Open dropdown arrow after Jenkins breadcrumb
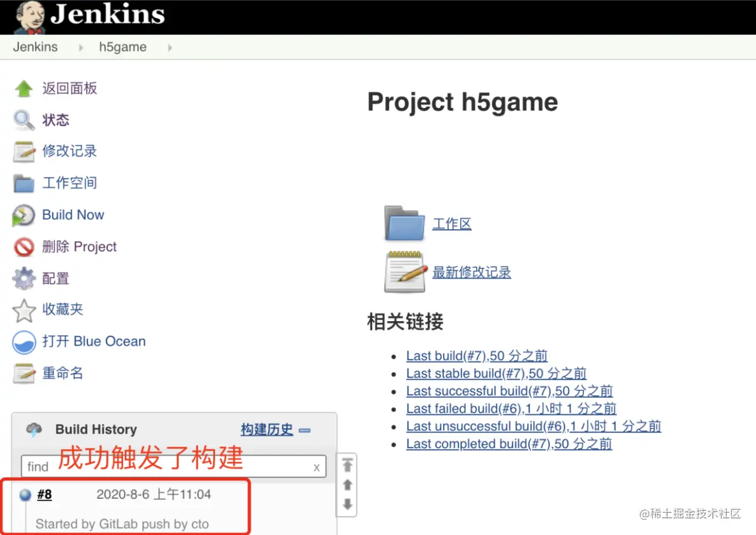756x535 pixels. (x=81, y=48)
